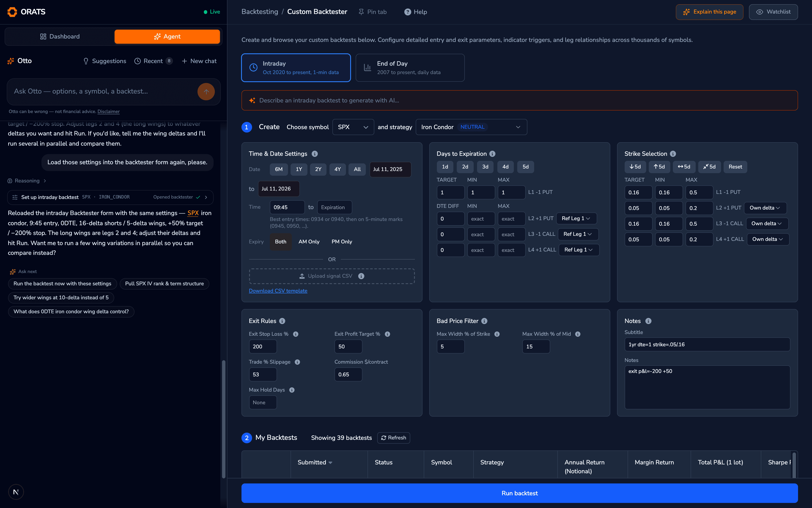Screen dimensions: 812x508
Task: Sort table by Submitted column
Action: click(x=315, y=462)
